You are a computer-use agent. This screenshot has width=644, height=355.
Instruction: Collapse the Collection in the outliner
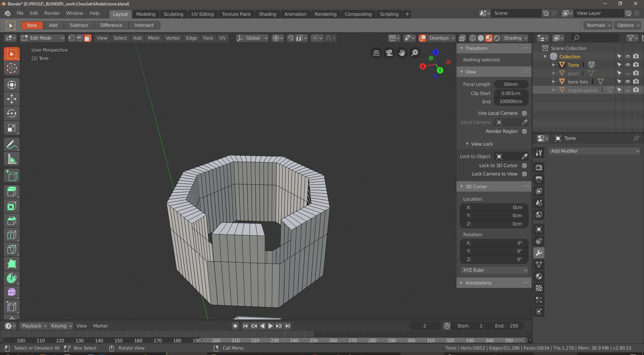545,56
